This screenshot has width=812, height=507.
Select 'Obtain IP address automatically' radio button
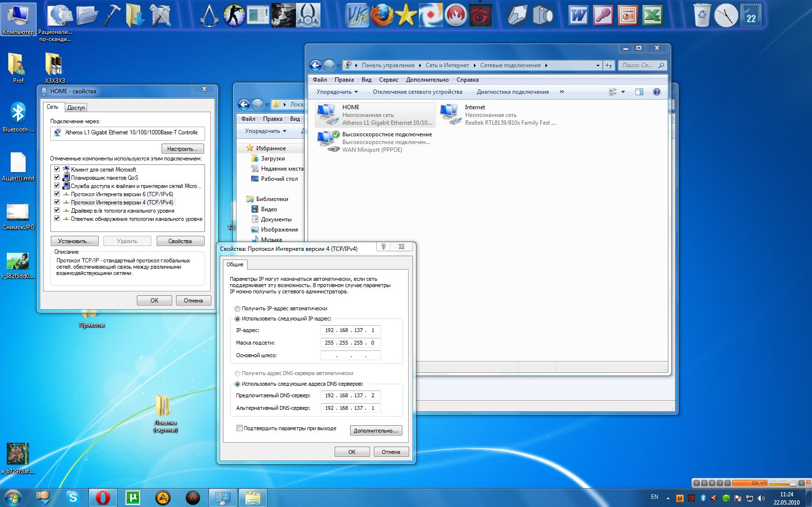click(237, 308)
